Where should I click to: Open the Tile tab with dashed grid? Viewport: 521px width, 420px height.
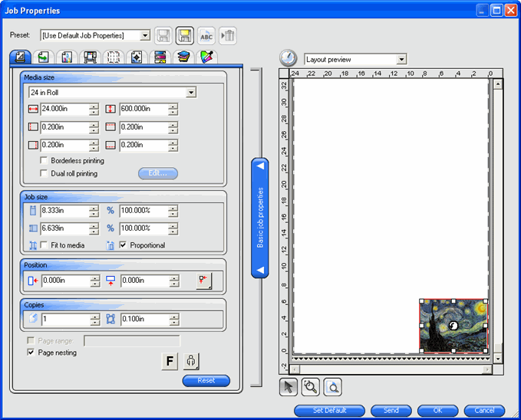[114, 57]
